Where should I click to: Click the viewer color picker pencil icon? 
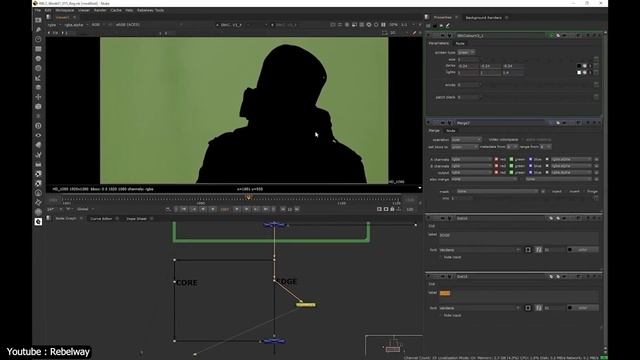tap(414, 33)
